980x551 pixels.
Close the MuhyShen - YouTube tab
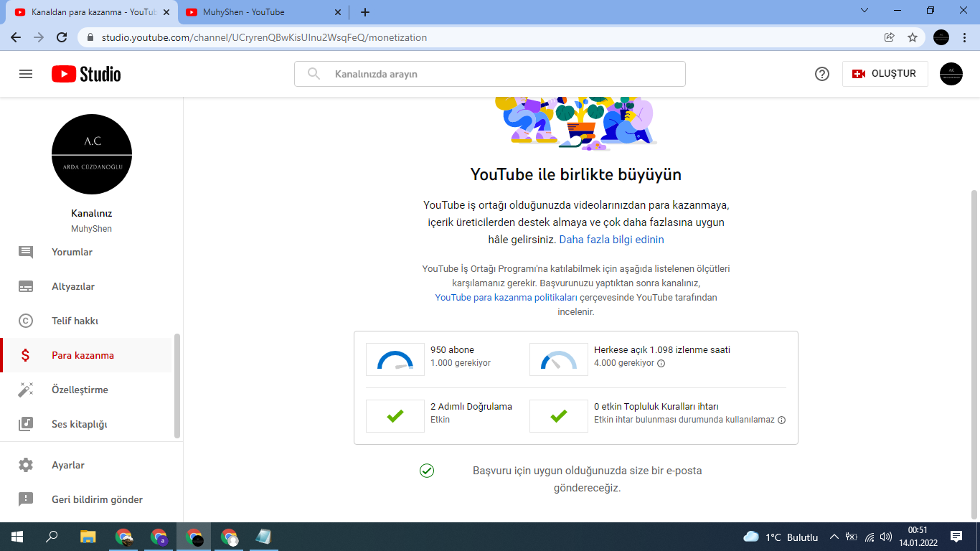(336, 12)
